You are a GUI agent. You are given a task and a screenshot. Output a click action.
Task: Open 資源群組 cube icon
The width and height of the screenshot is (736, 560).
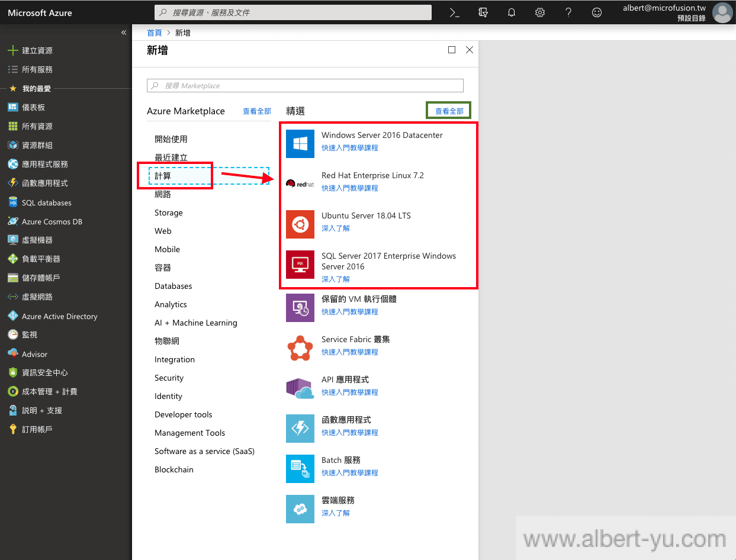click(x=12, y=145)
